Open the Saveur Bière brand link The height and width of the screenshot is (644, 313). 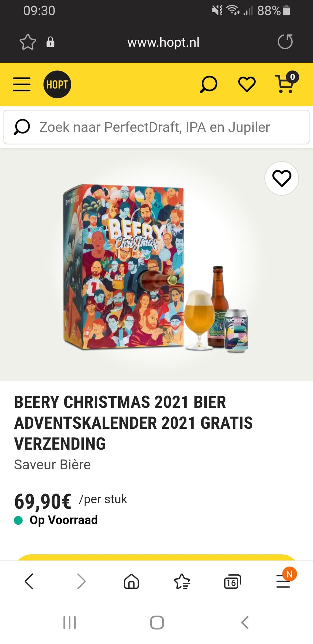pyautogui.click(x=52, y=465)
